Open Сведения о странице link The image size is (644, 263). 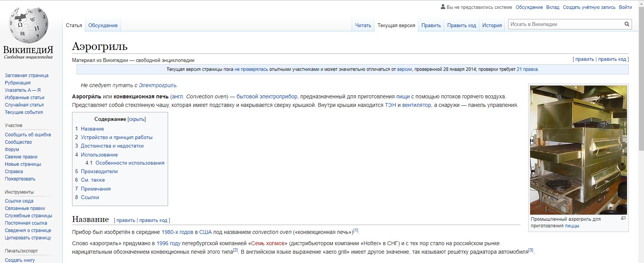(28, 230)
